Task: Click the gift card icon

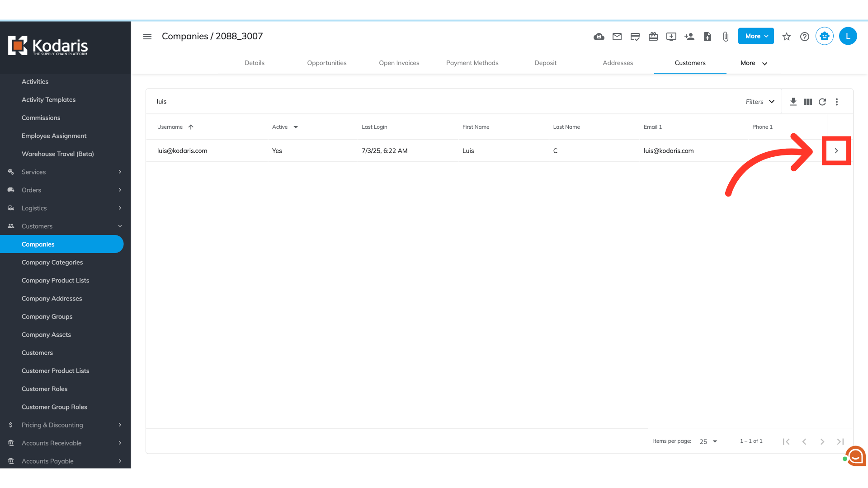Action: click(x=653, y=37)
